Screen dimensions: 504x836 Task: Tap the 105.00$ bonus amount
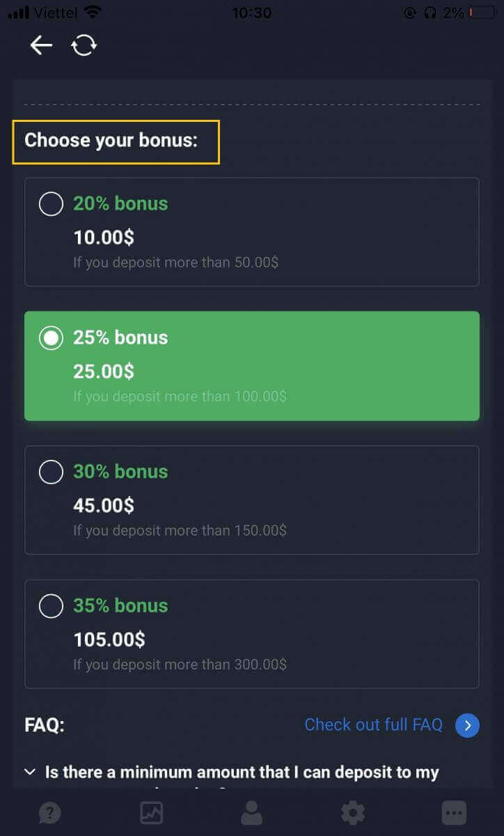tap(109, 639)
